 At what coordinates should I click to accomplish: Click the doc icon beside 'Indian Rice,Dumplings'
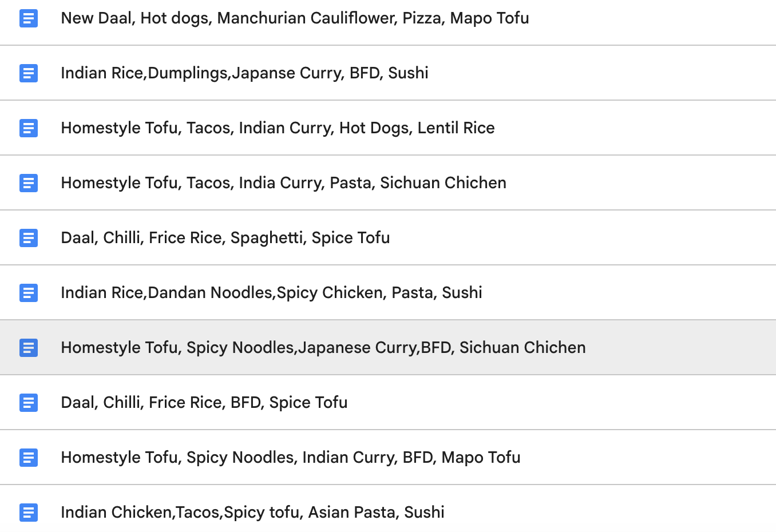[x=29, y=73]
